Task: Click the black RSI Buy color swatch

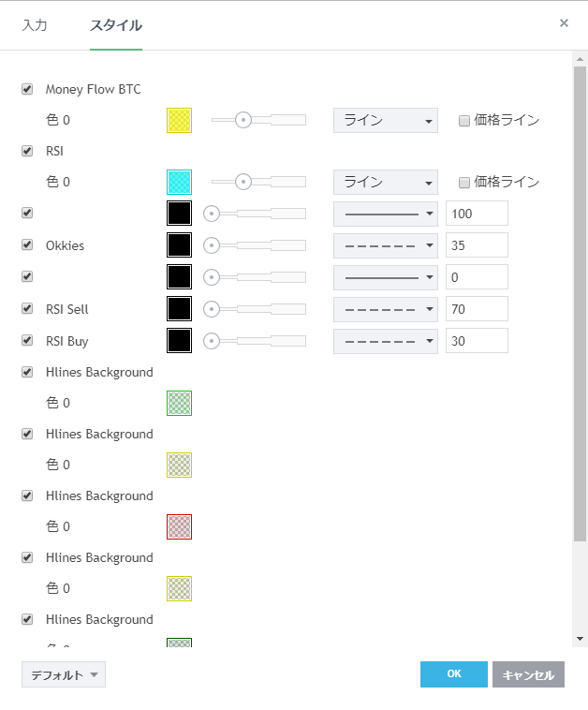Action: [x=179, y=341]
